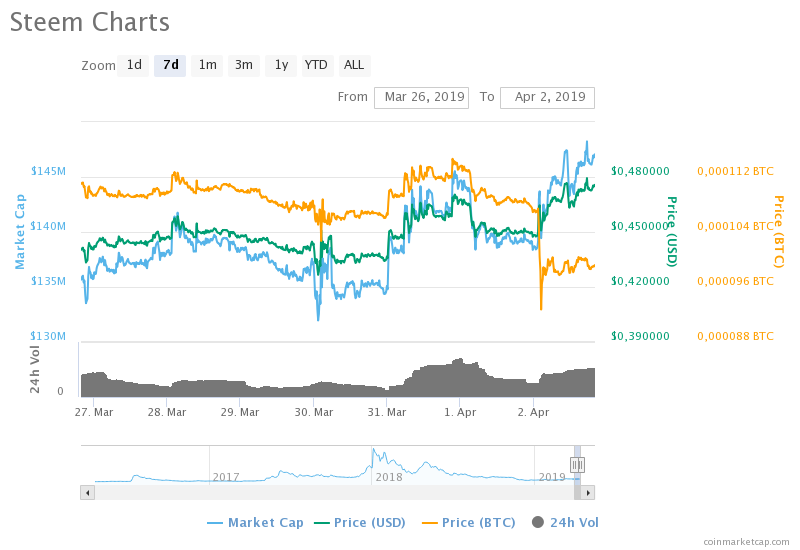
Task: Click the Steem Charts heading
Action: coord(90,22)
